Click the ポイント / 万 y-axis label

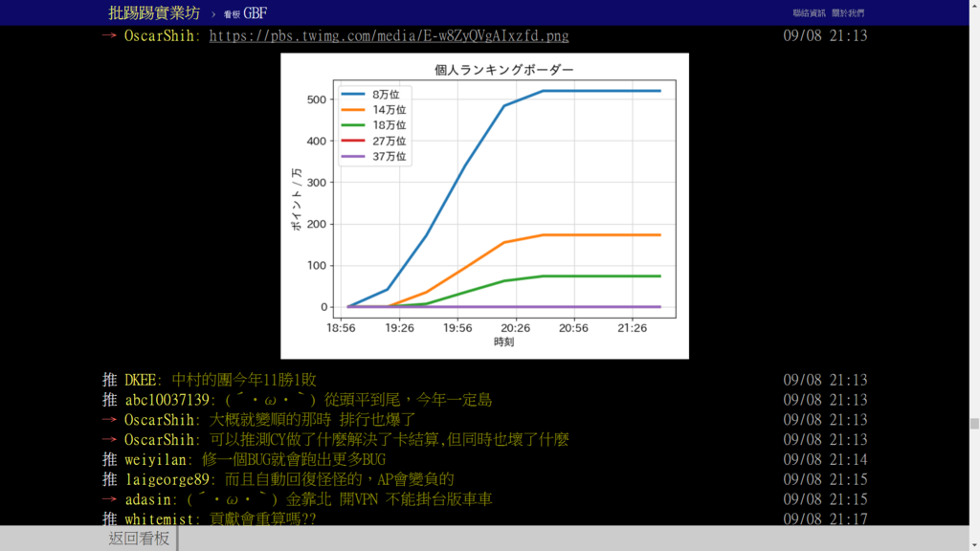pyautogui.click(x=297, y=199)
